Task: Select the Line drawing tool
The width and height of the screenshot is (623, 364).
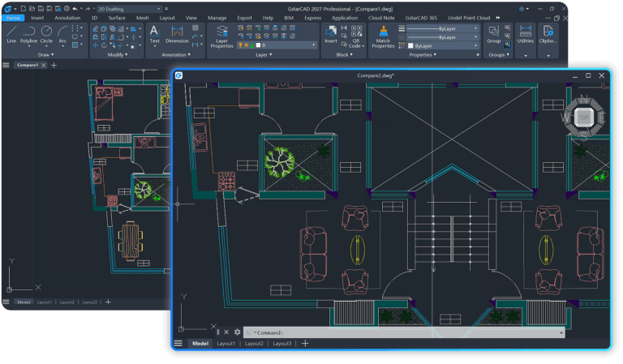Action: coord(11,34)
